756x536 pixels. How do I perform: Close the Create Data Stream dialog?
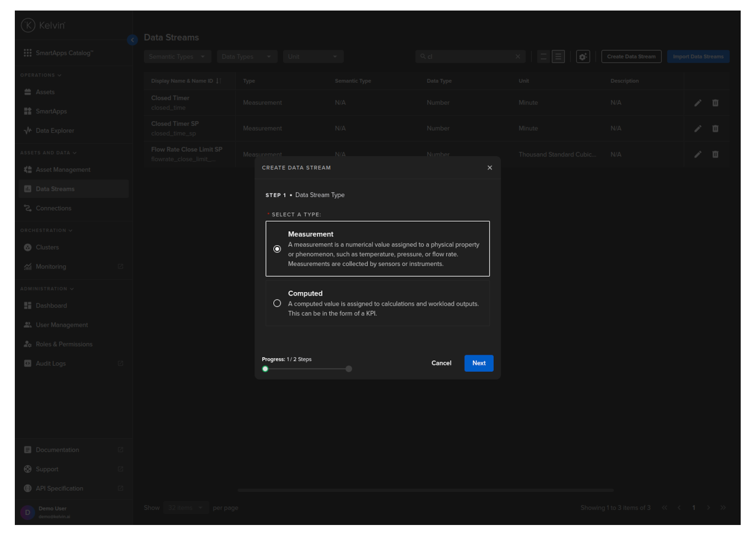(489, 167)
